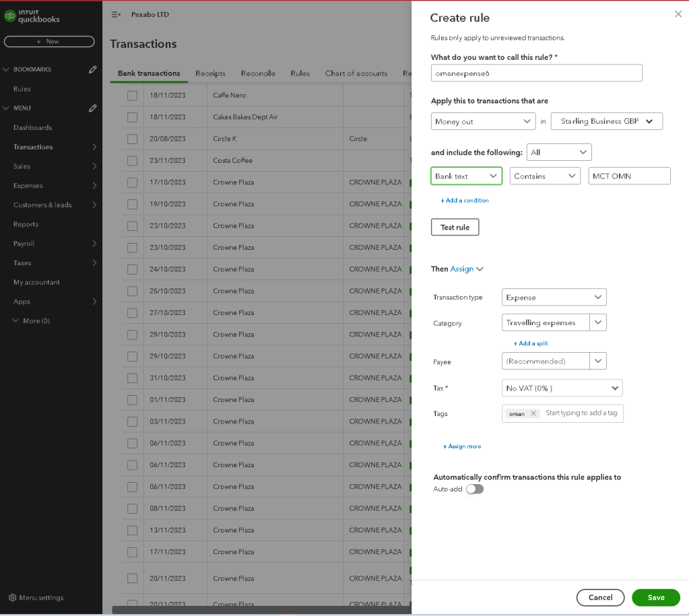
Task: Open the Starling Business GBP account dropdown
Action: (606, 121)
